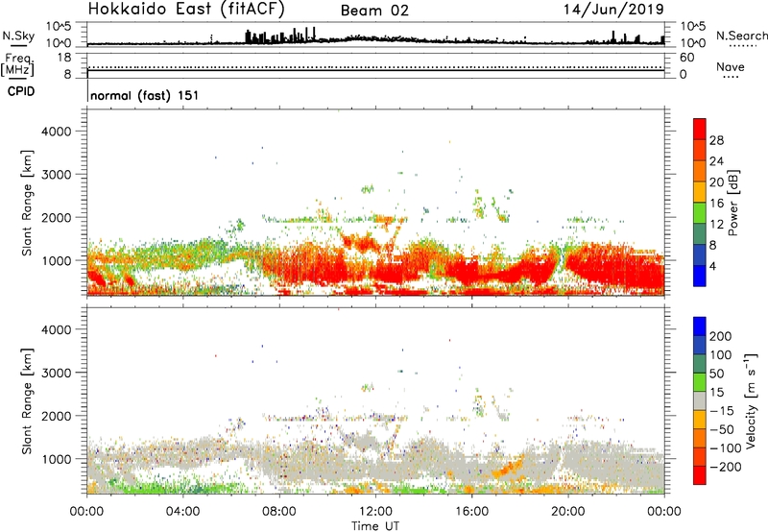
Task: Click the Nave legend label
Action: point(731,66)
